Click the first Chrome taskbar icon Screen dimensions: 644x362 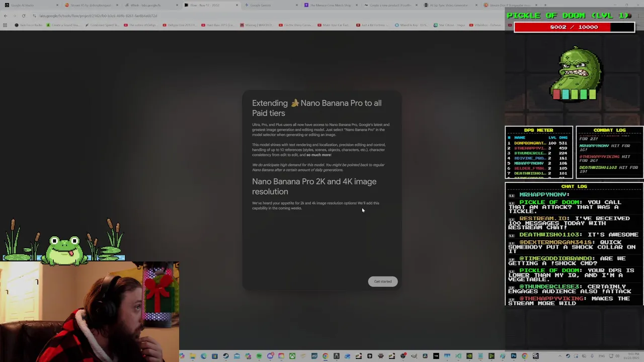[x=326, y=356]
